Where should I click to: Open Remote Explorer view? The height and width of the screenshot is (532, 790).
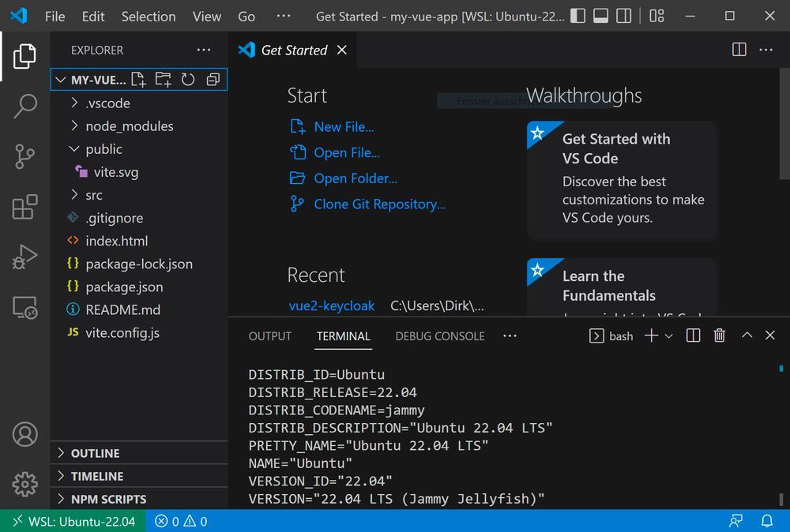coord(24,308)
